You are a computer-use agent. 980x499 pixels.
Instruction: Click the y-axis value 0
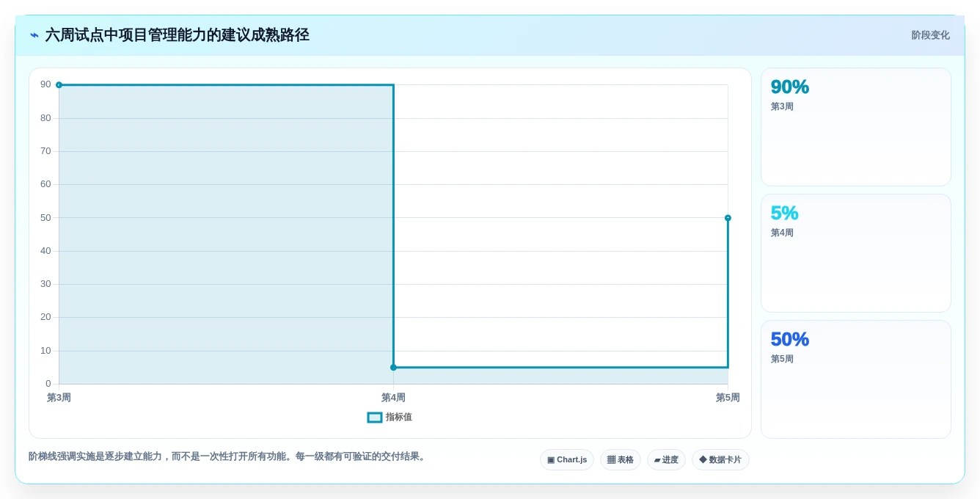pyautogui.click(x=48, y=384)
